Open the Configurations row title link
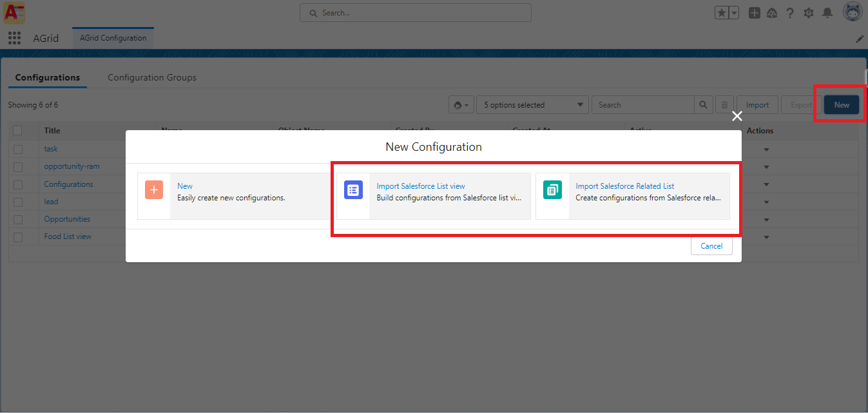 pos(68,184)
